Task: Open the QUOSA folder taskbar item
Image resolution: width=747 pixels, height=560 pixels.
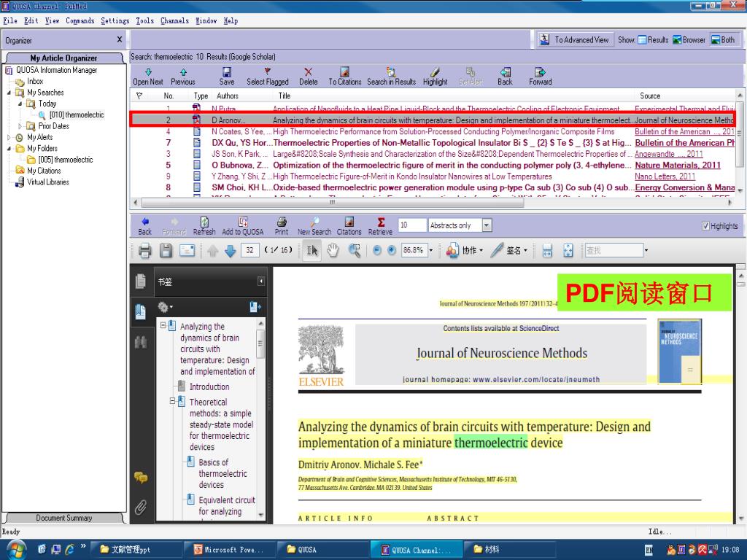Action: point(323,550)
